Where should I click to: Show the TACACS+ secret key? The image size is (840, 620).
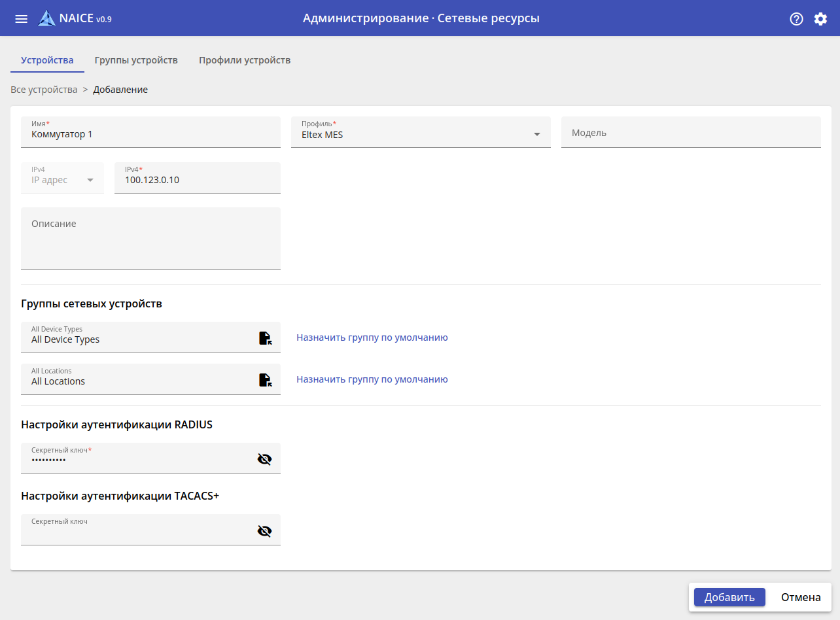[264, 530]
